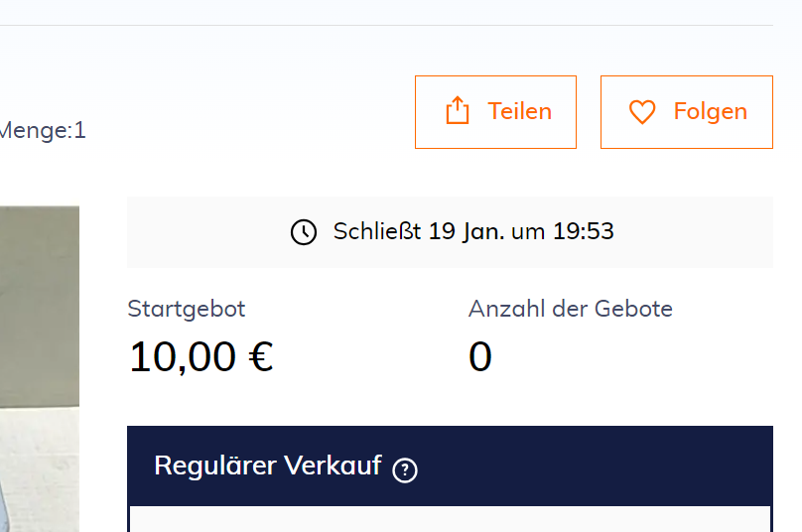Screen dimensions: 802x532
Task: Click the time 19:53 in closing notice
Action: click(x=583, y=231)
